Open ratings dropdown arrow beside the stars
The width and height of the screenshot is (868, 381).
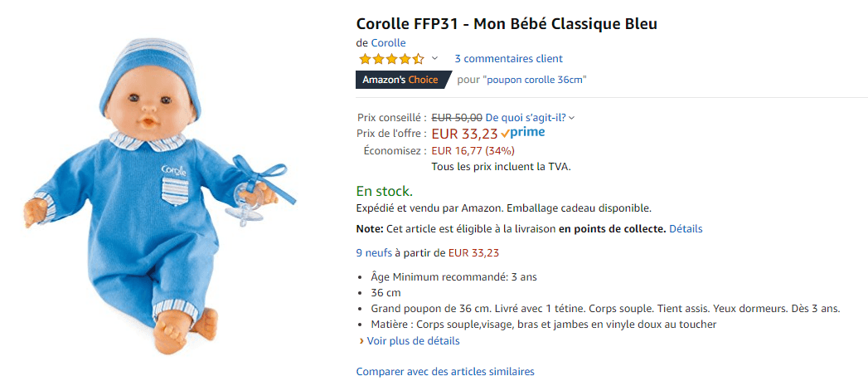tap(434, 59)
